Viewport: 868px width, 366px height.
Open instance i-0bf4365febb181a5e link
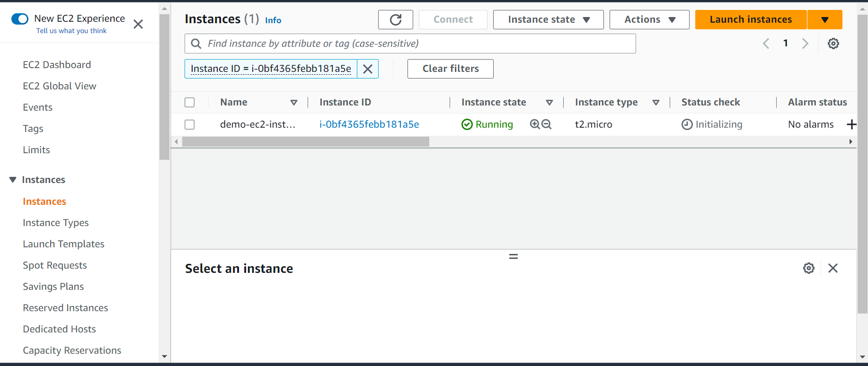tap(369, 124)
